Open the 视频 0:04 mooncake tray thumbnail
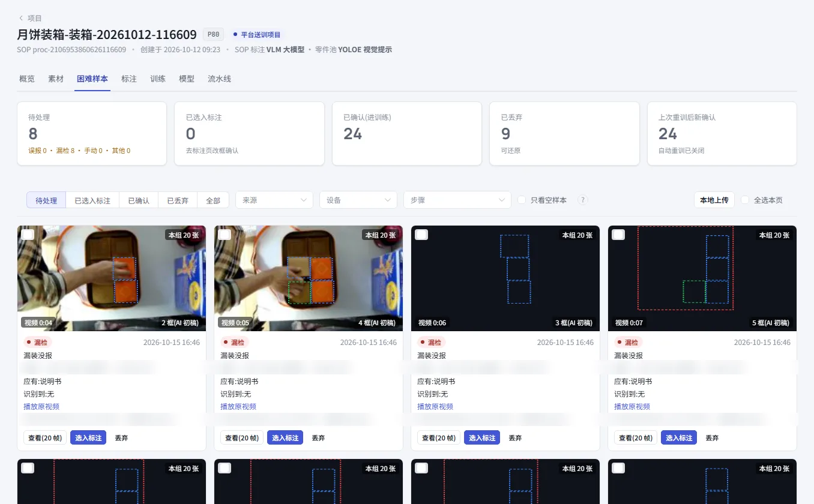The image size is (814, 504). [112, 278]
